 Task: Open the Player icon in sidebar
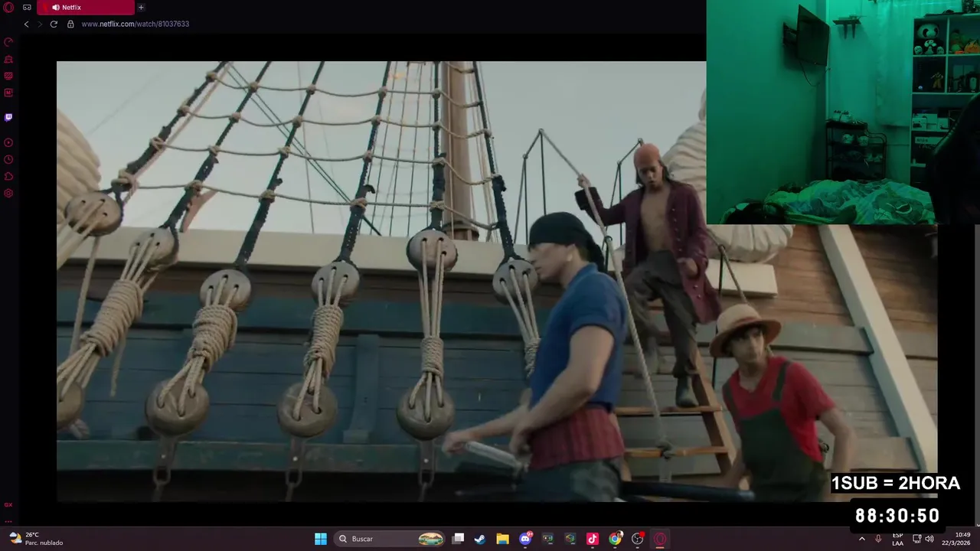(8, 142)
